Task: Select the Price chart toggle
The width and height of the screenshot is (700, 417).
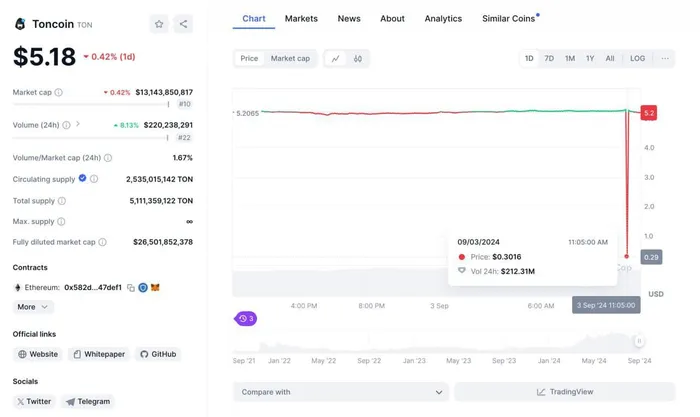Action: tap(249, 58)
